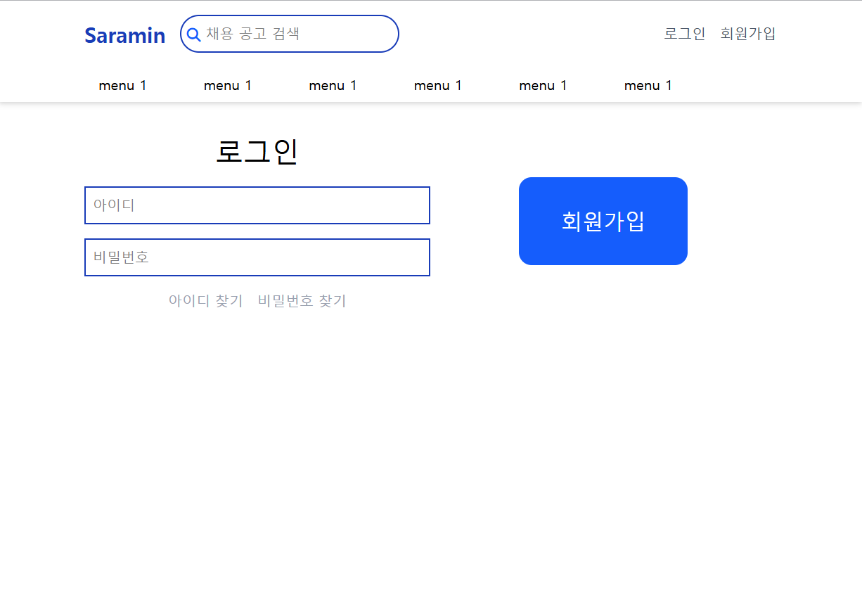
Task: Select the last menu 1 item on right
Action: (648, 86)
